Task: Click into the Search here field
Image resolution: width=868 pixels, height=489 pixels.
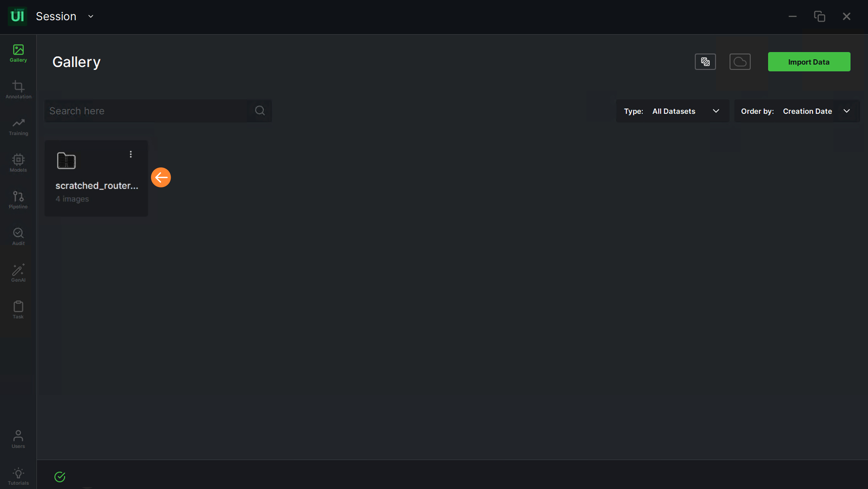Action: [147, 111]
